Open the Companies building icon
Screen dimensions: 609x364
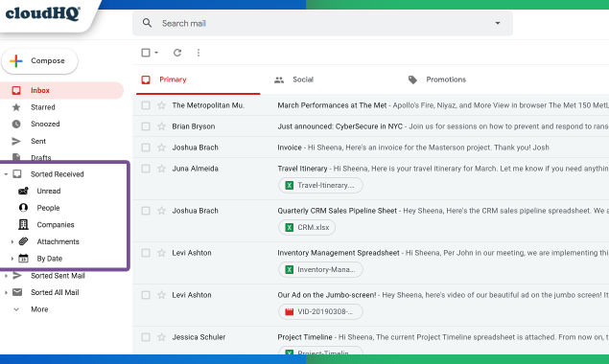23,224
